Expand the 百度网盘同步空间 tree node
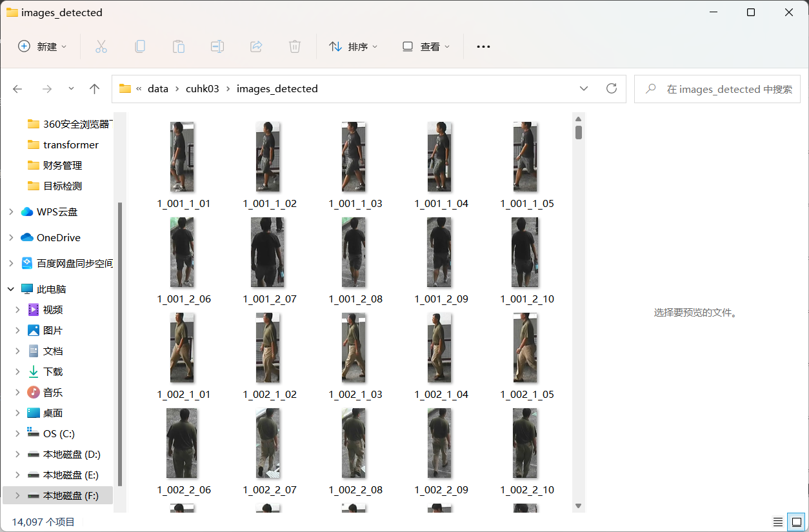 [x=11, y=263]
